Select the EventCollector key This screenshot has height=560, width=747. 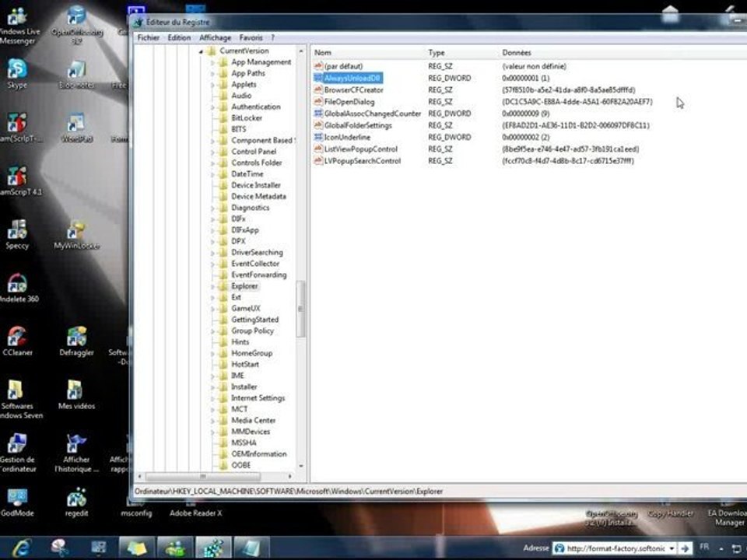[x=255, y=264]
